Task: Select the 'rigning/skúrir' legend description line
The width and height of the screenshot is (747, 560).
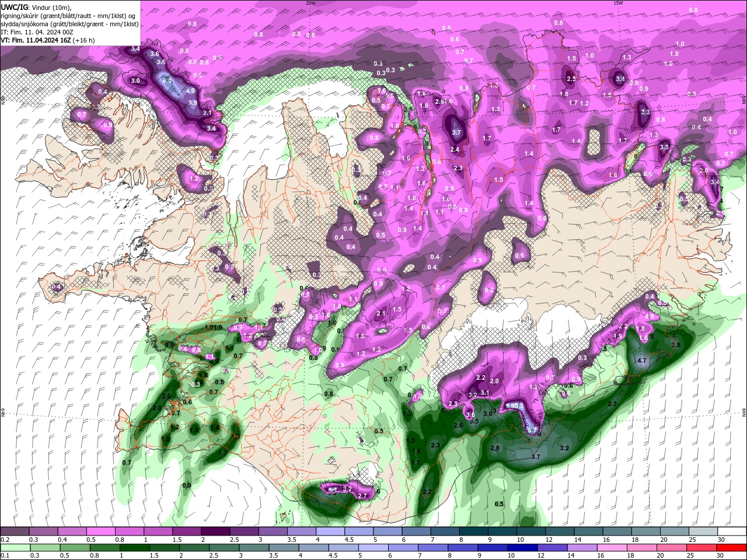Action: (69, 16)
